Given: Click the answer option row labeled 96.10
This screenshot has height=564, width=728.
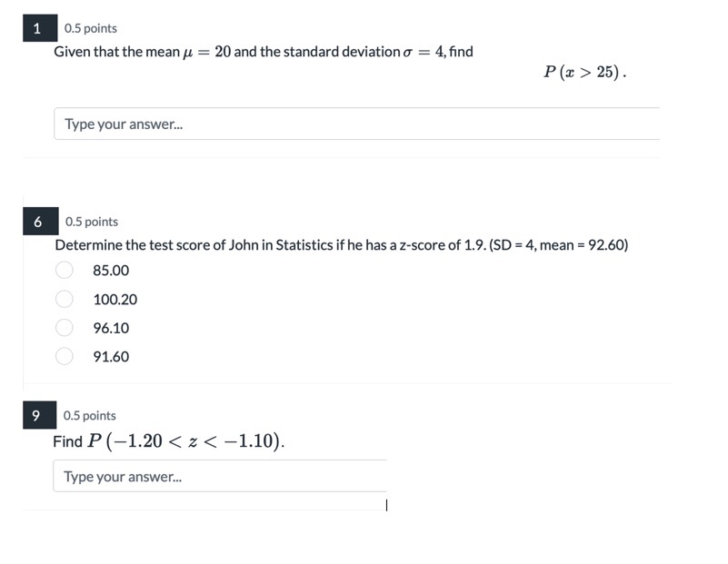Looking at the screenshot, I should coord(113,328).
